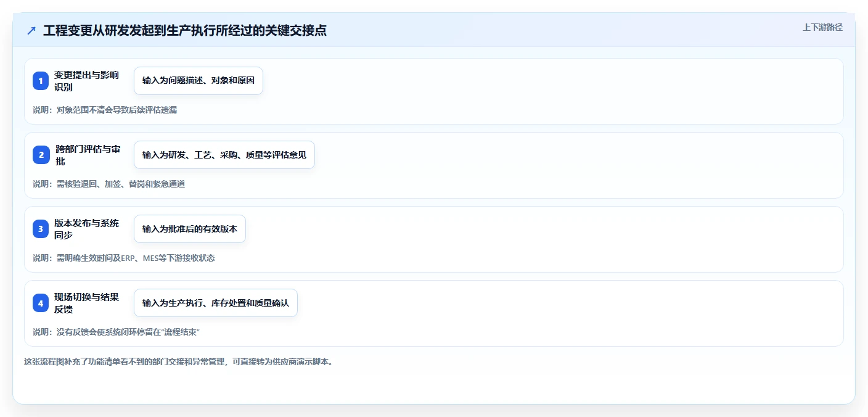The height and width of the screenshot is (417, 868).
Task: Select the step name 现场切换与结果反馈
Action: (x=86, y=303)
